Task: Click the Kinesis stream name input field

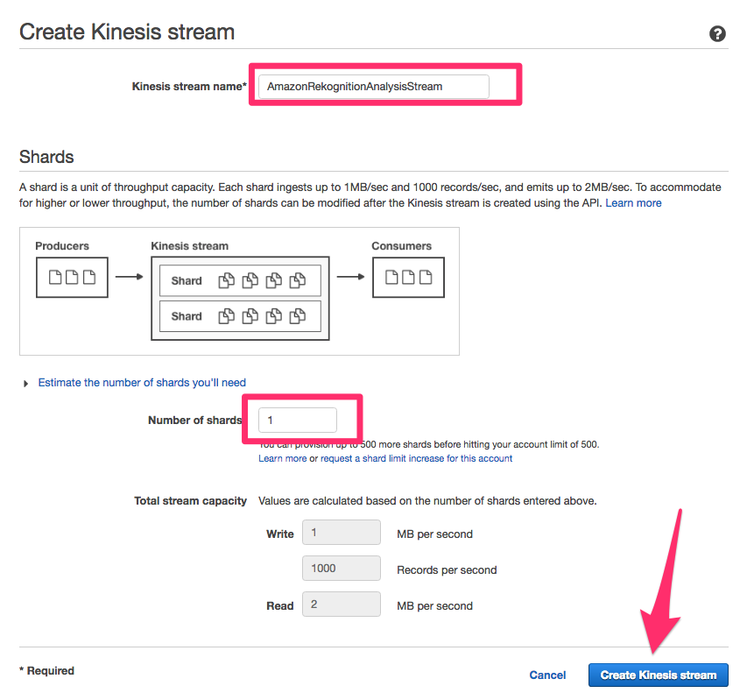Action: point(373,87)
